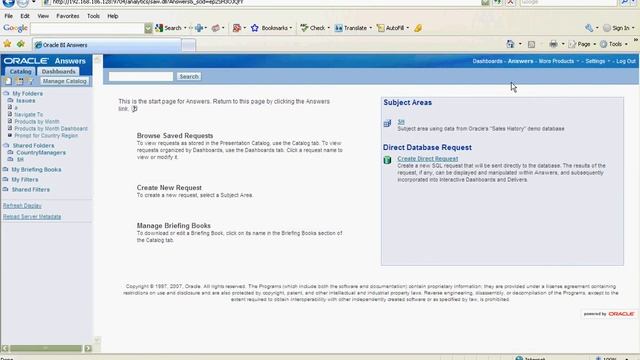Switch to the Dashboards tab in sidebar

58,71
